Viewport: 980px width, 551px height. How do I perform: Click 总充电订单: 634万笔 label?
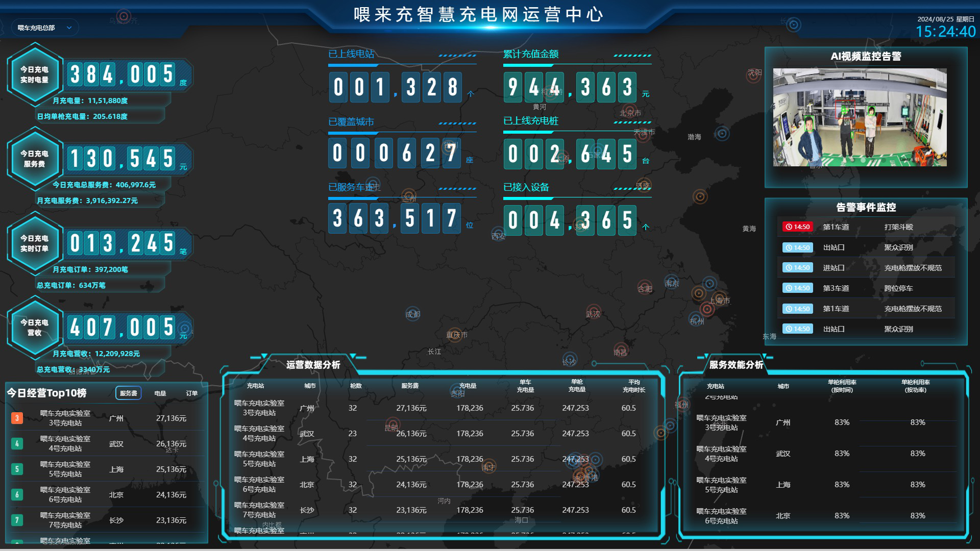coord(71,285)
